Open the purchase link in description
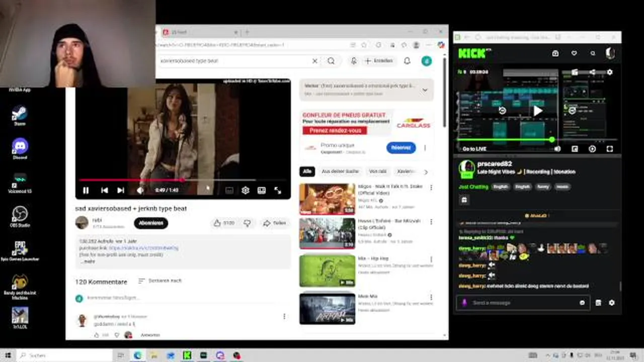644x362 pixels. pos(143,248)
